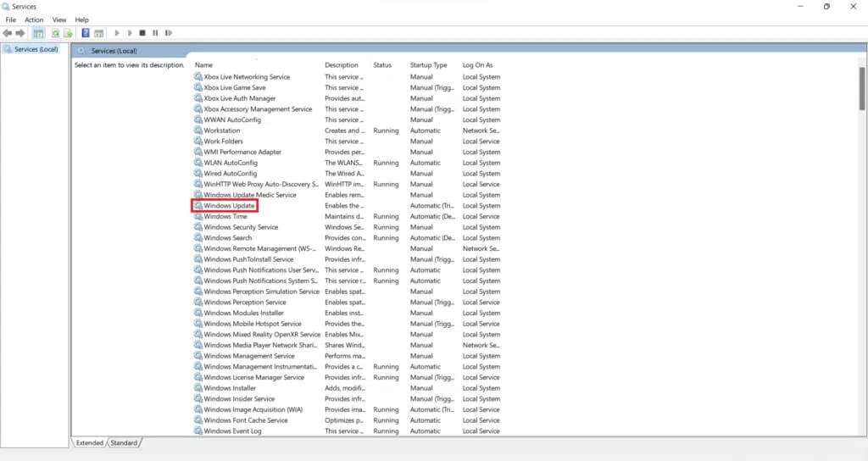Screen dimensions: 868x461
Task: Click the vertical scrollbar thumb of services list
Action: coord(862,88)
